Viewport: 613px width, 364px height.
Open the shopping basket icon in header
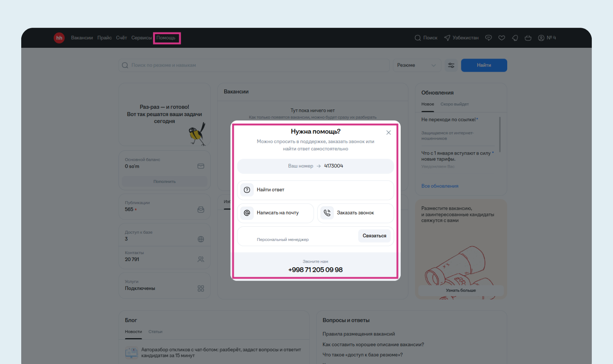click(528, 38)
